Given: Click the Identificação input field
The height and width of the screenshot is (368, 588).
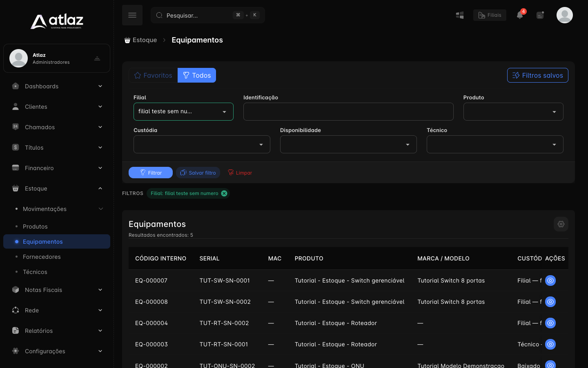Looking at the screenshot, I should pyautogui.click(x=348, y=112).
